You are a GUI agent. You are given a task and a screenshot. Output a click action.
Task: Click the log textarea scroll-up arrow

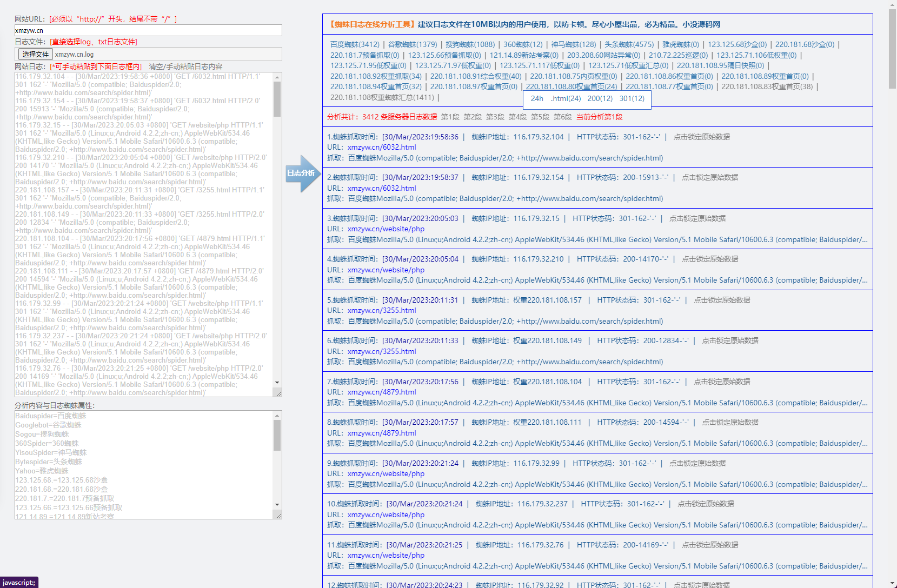(x=277, y=77)
